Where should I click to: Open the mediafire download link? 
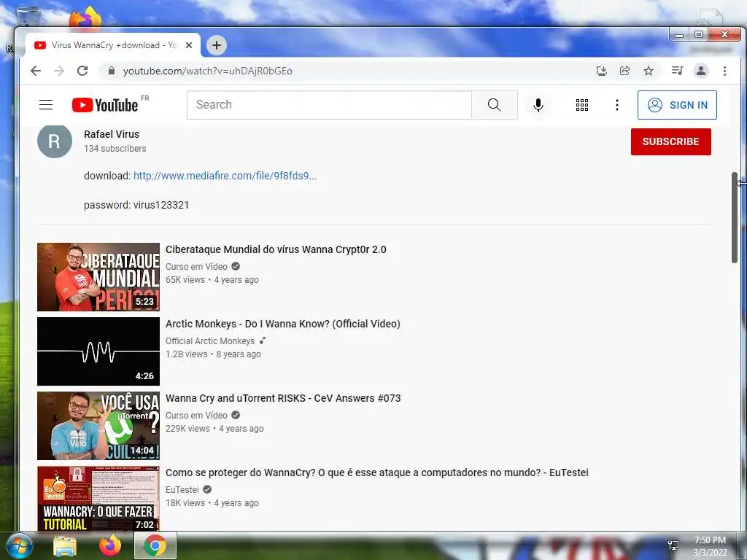pyautogui.click(x=225, y=176)
